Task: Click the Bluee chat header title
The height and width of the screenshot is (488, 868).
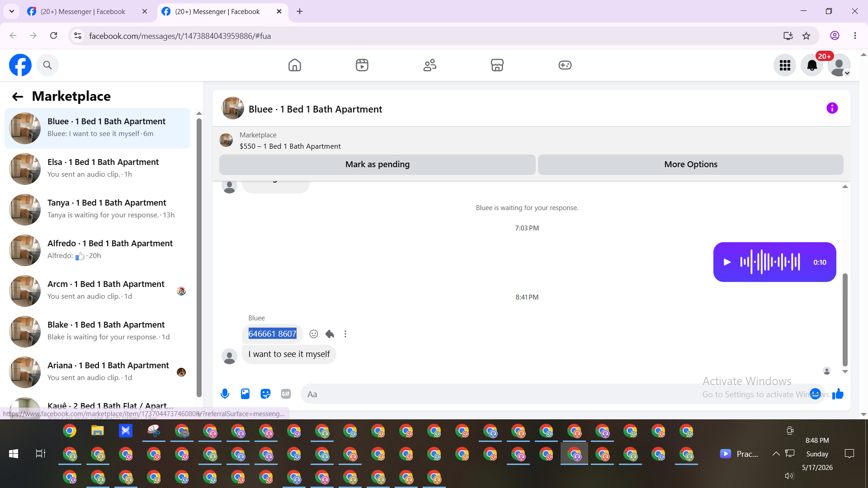Action: tap(316, 109)
